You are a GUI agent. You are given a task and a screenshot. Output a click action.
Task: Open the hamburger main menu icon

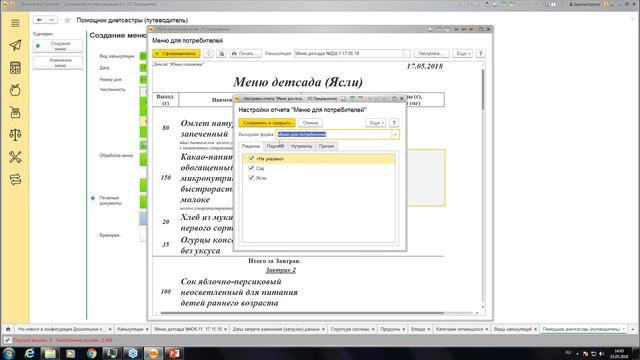point(15,23)
